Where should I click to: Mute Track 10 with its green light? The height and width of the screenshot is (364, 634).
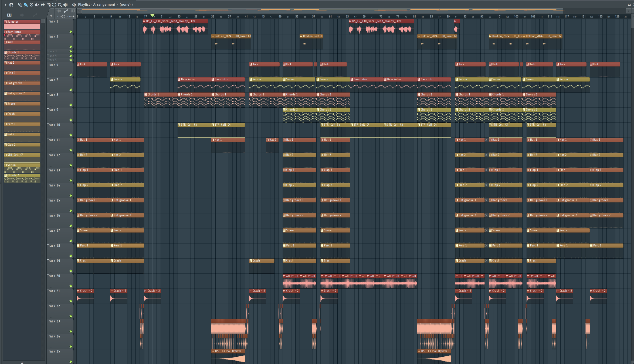(71, 135)
